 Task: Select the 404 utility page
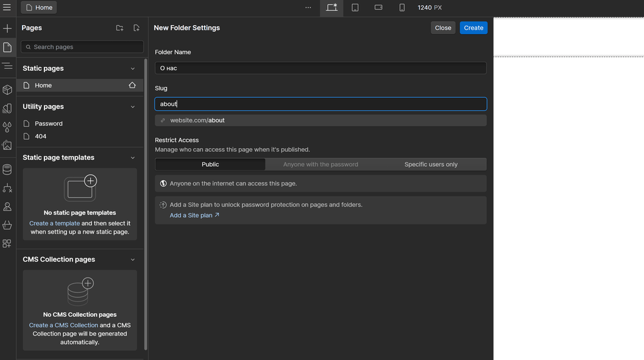pos(41,137)
